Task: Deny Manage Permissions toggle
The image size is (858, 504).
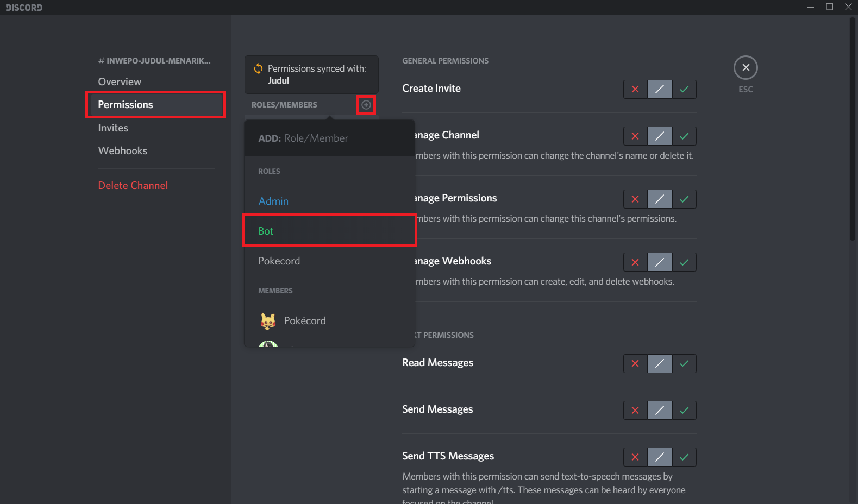Action: (635, 199)
